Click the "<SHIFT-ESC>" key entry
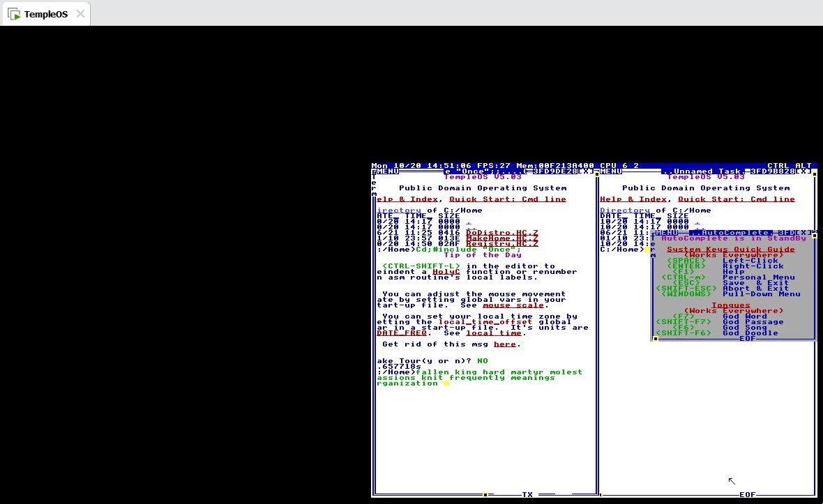823x504 pixels. click(686, 288)
